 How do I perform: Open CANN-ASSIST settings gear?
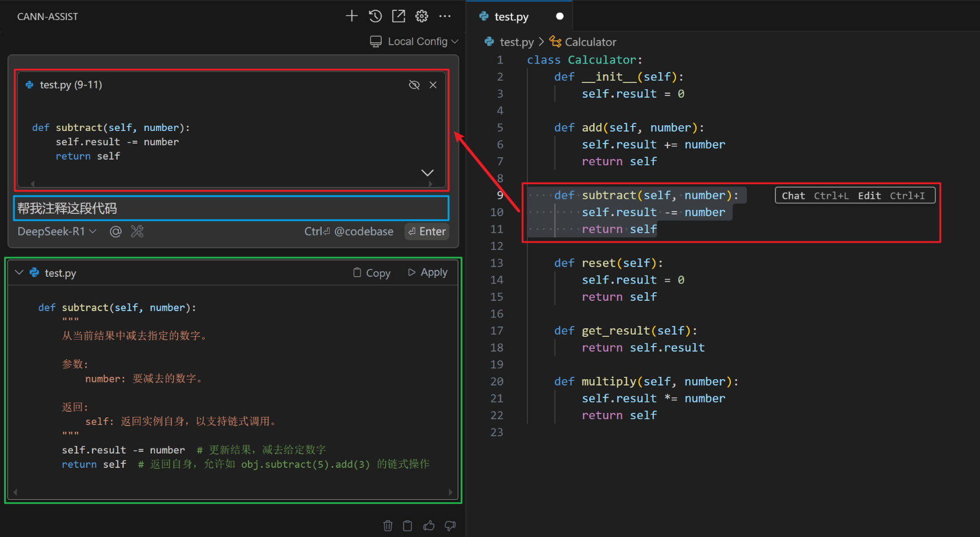pyautogui.click(x=422, y=16)
